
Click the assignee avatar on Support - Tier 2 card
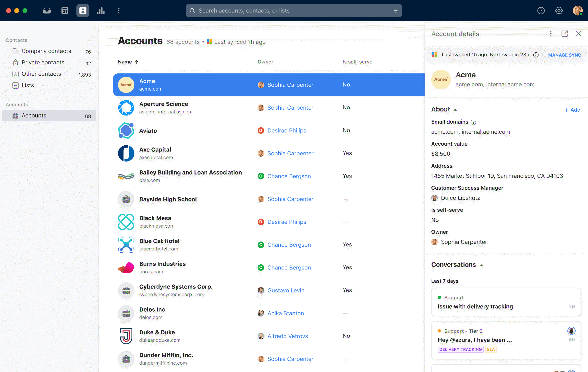pyautogui.click(x=571, y=331)
